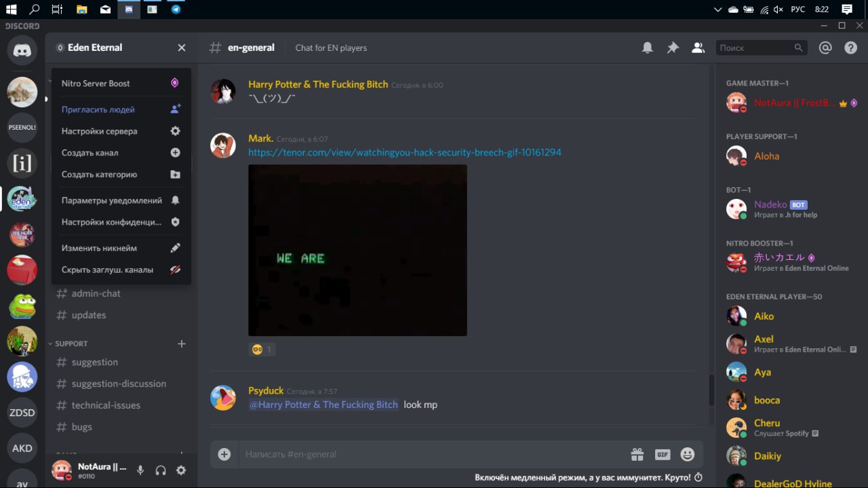Add channel to SUPPORT category plus
Image resolution: width=868 pixels, height=488 pixels.
(x=182, y=343)
